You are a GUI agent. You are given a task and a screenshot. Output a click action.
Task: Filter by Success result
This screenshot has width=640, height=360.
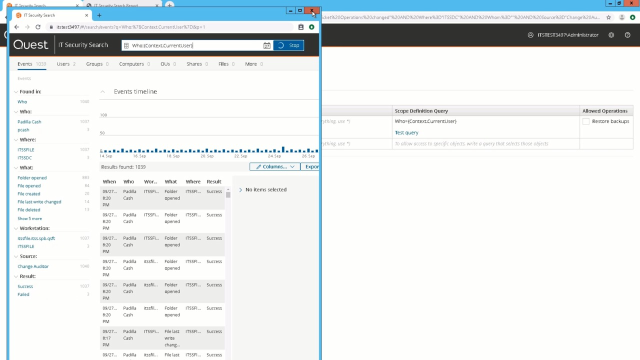(25, 287)
